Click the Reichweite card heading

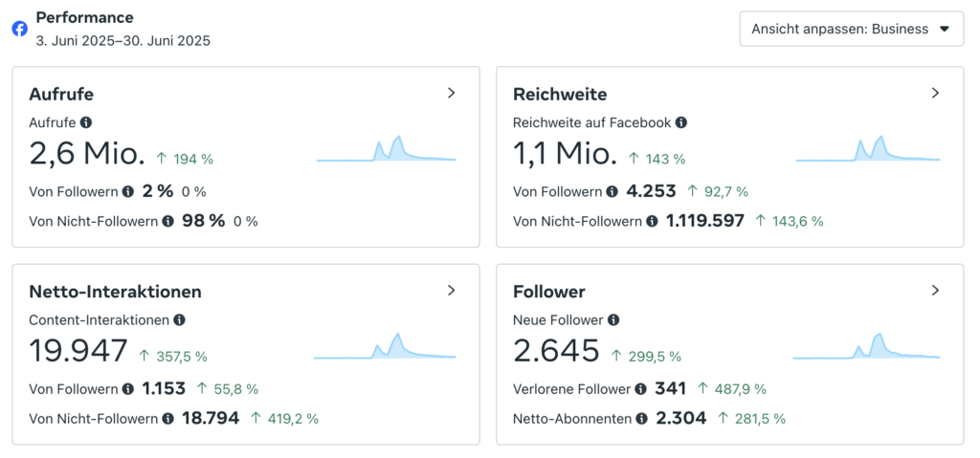(x=560, y=95)
